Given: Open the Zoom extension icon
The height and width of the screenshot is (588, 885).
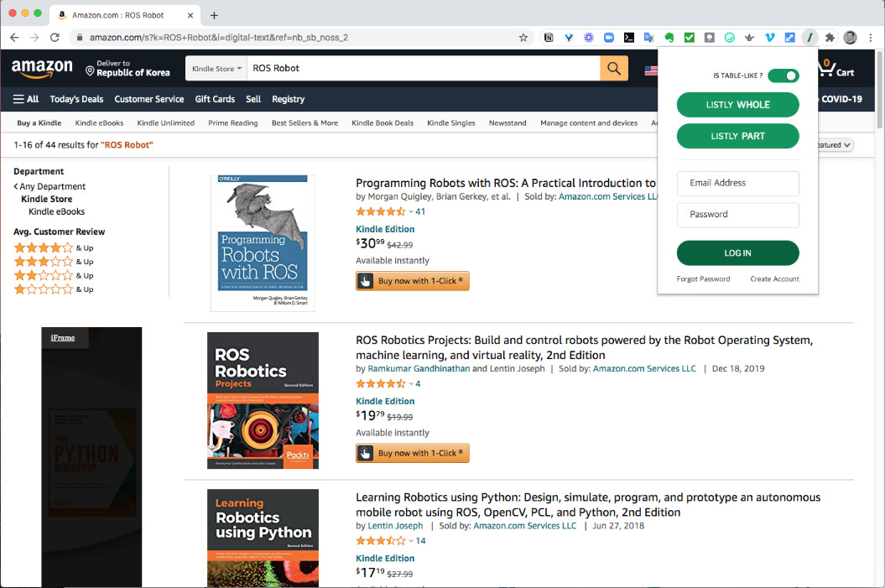Looking at the screenshot, I should (608, 38).
